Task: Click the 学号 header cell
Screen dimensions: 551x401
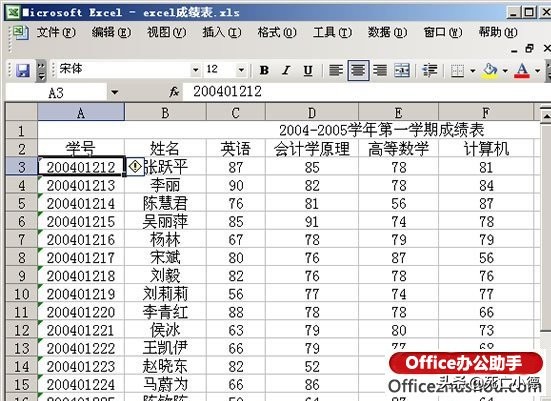Action: (x=81, y=148)
